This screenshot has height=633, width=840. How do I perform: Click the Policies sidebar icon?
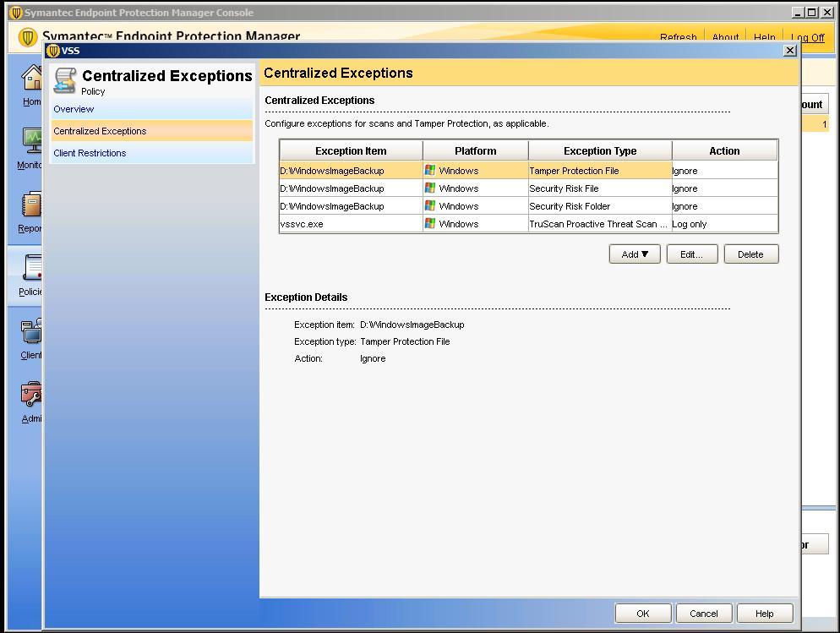[x=32, y=270]
